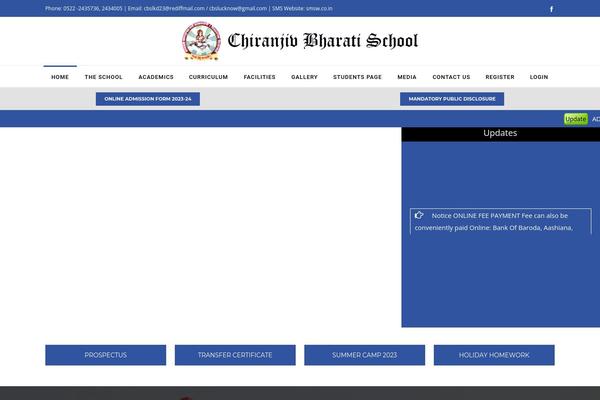Click the Mandatory Public Disclosure button
Screen dimensions: 600x400
pos(452,99)
